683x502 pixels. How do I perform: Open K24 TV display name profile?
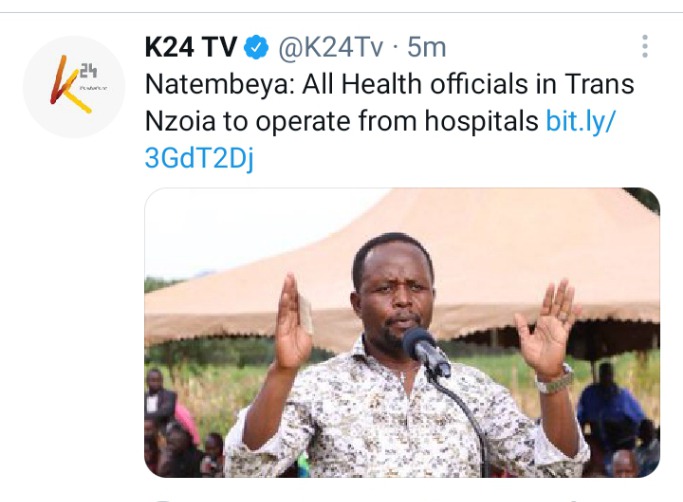pyautogui.click(x=191, y=47)
